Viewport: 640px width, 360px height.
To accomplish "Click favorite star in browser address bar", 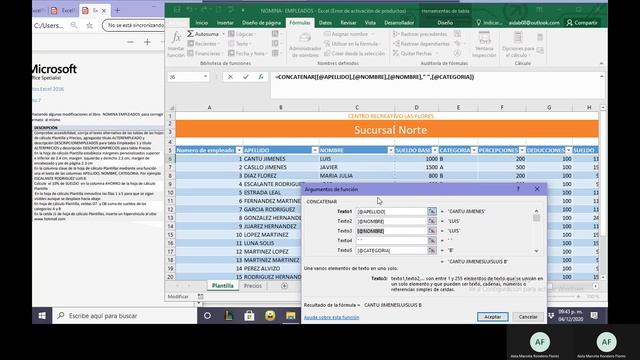I will click(x=89, y=25).
